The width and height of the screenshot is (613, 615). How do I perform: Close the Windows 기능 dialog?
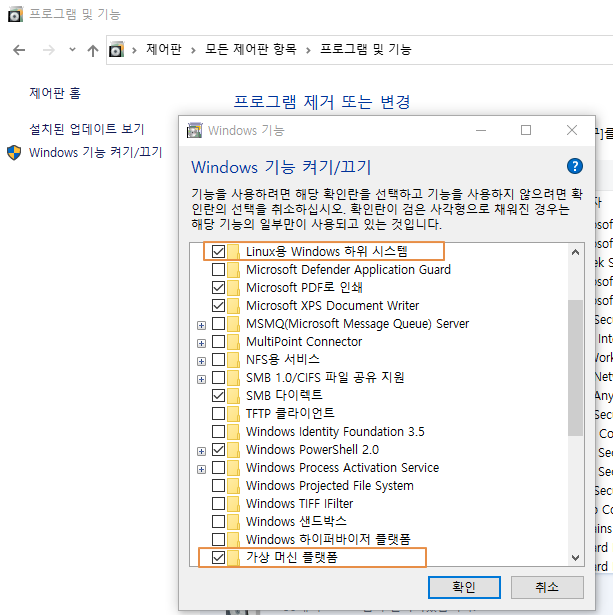(x=572, y=130)
